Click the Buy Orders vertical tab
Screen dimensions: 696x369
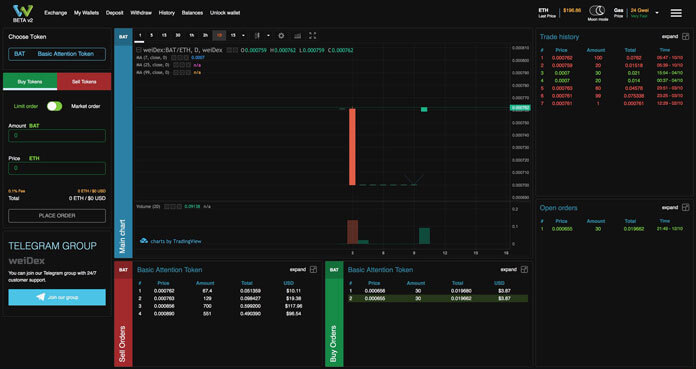point(334,322)
